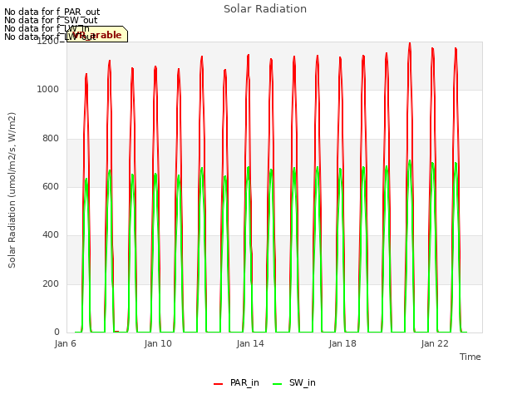Screen dimensions: 532x399
Task: Click the 400 y-axis tick label
Action: pos(51,234)
